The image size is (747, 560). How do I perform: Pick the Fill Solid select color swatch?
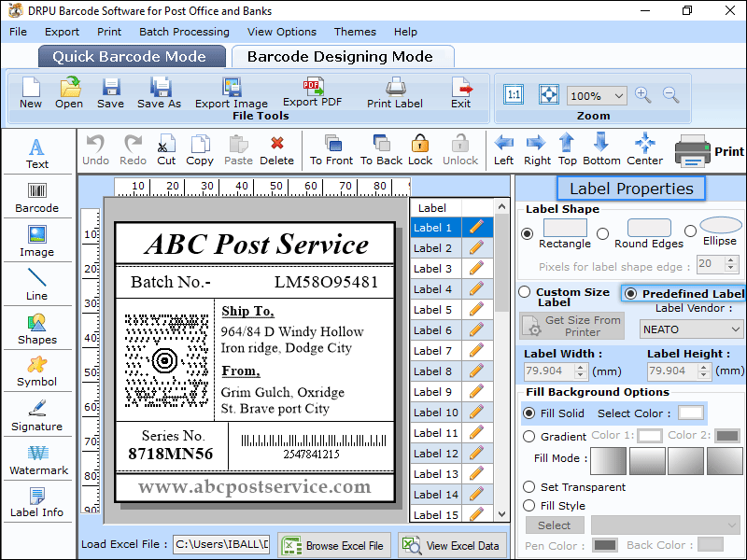pyautogui.click(x=691, y=413)
